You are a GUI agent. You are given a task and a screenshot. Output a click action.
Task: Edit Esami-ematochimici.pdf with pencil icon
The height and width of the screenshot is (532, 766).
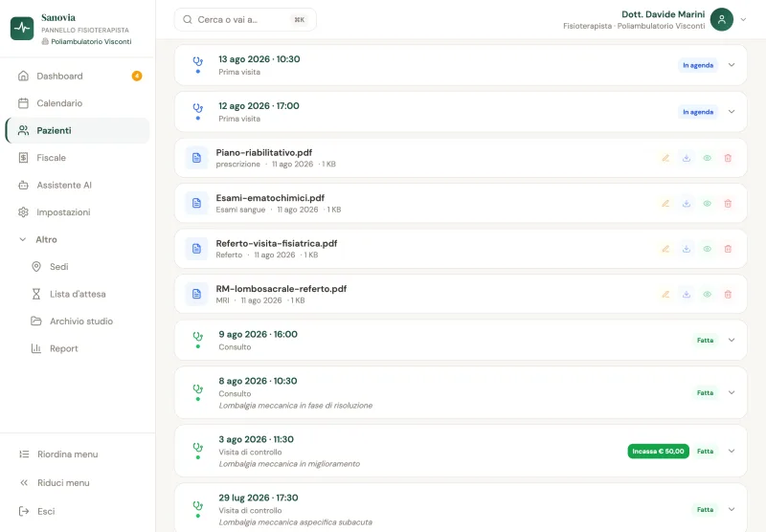pos(665,204)
